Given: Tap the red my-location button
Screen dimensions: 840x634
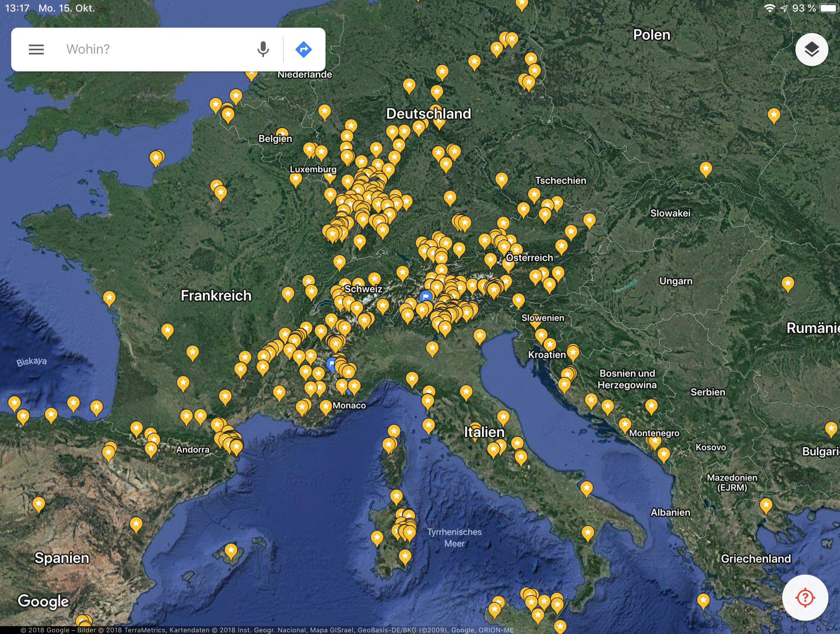Looking at the screenshot, I should coord(805,597).
